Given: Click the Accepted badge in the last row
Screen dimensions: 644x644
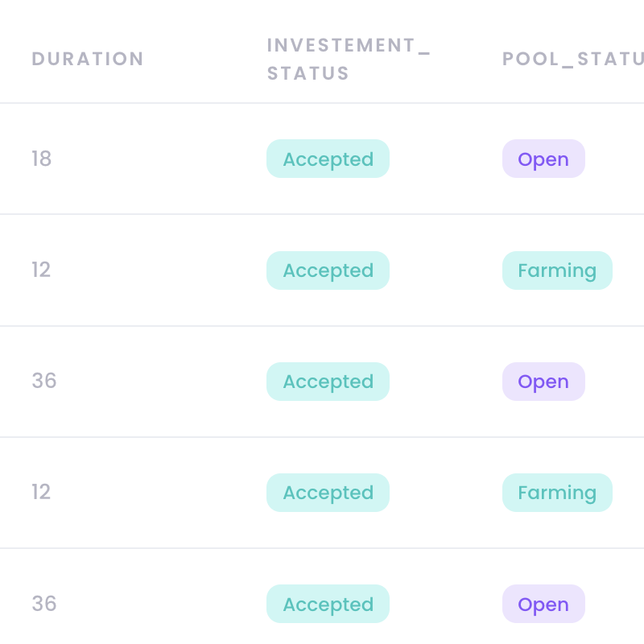Looking at the screenshot, I should (x=328, y=604).
